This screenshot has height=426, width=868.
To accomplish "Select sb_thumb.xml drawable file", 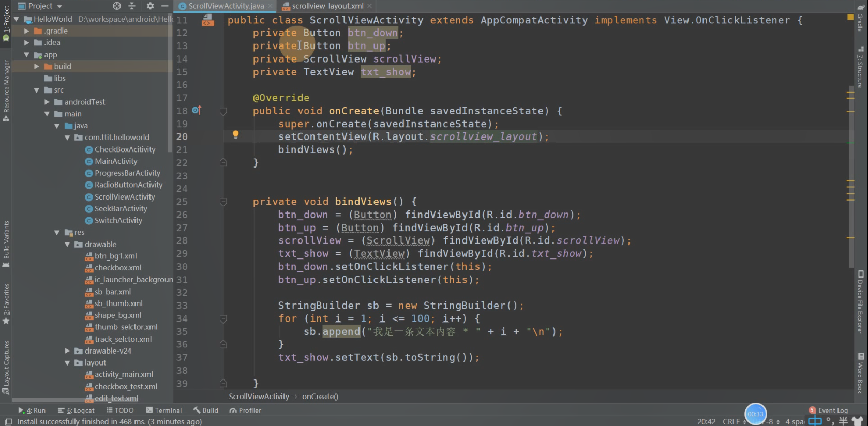I will 114,303.
